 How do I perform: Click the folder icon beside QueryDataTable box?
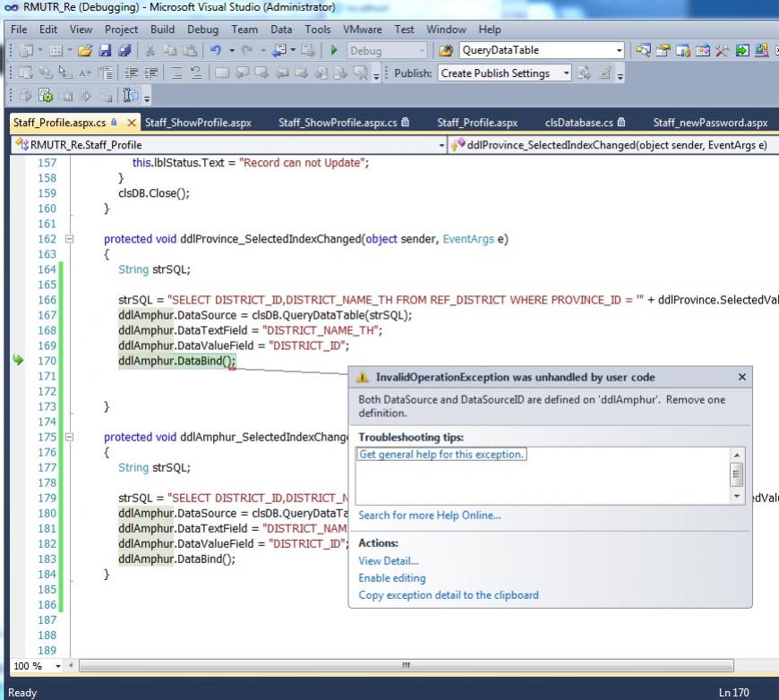pos(446,50)
